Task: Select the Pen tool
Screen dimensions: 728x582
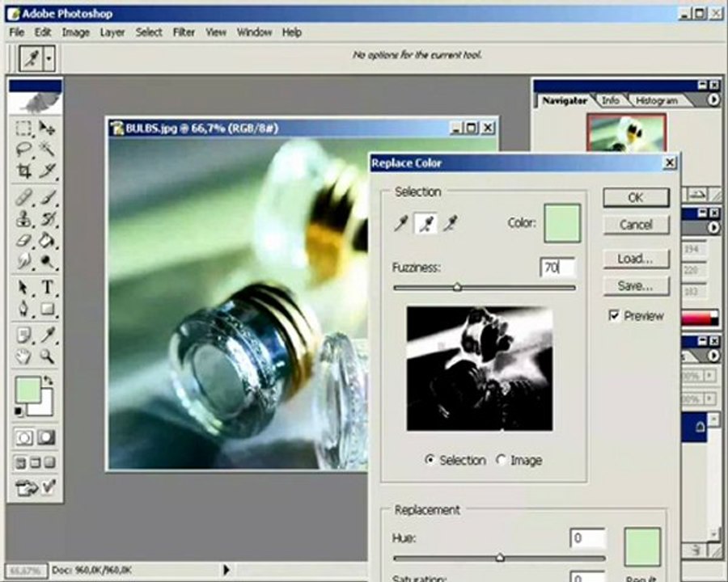Action: (23, 309)
